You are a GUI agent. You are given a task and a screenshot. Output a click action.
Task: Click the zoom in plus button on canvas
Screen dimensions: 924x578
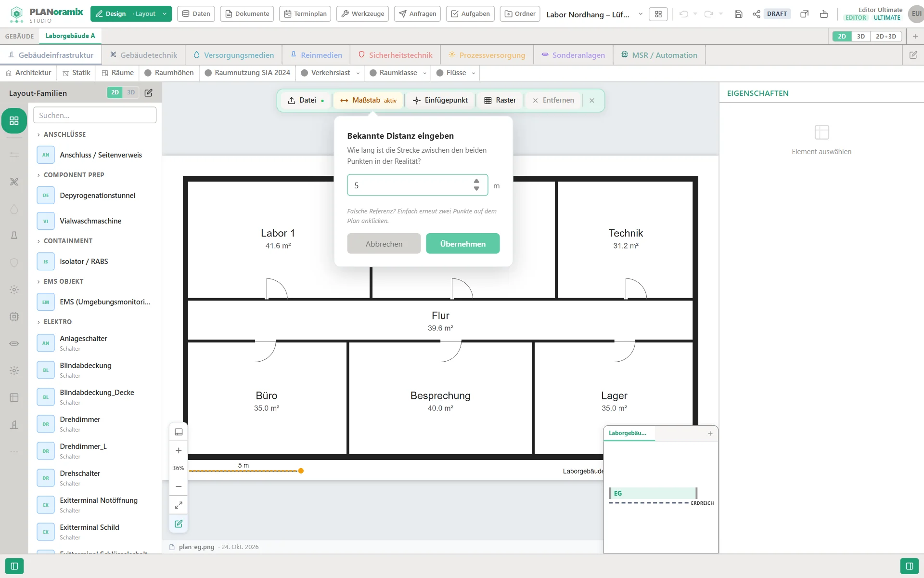pyautogui.click(x=179, y=450)
